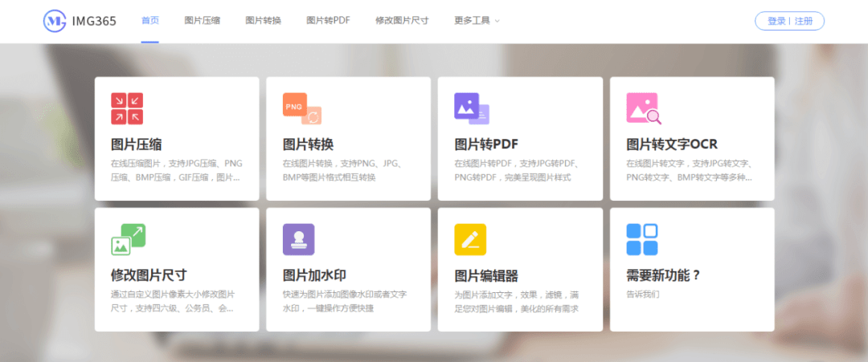Click the green resize image icon
868x362 pixels.
coord(128,239)
